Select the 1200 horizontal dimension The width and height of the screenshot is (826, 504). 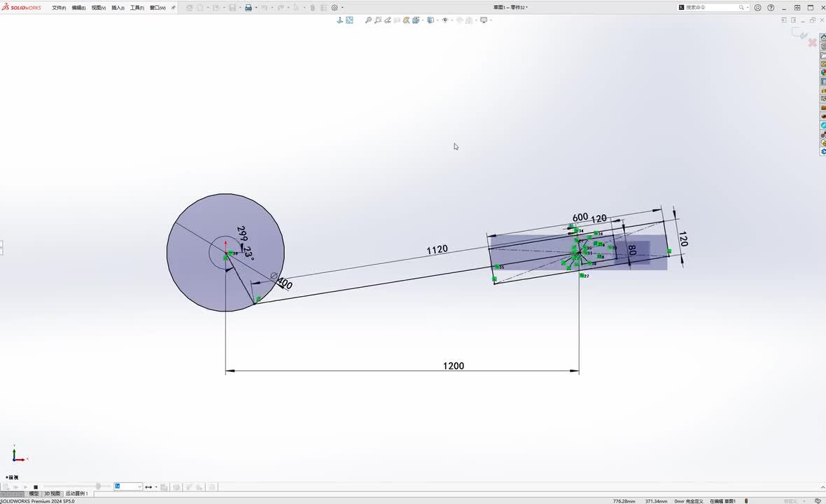[453, 365]
